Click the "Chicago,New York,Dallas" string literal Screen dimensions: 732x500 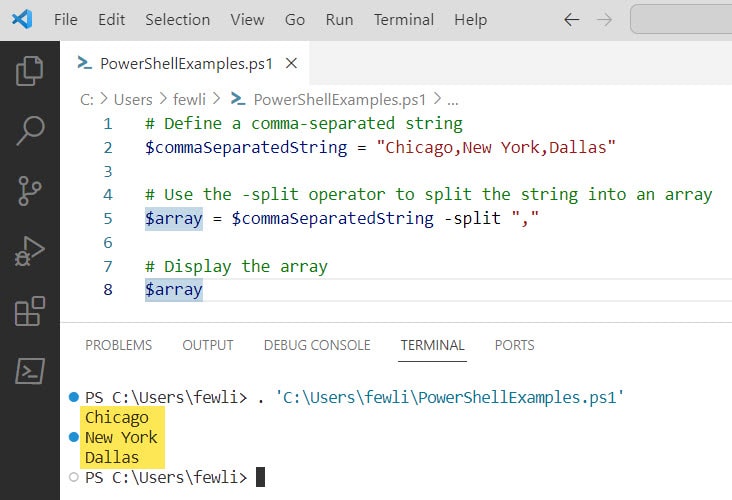click(x=496, y=148)
